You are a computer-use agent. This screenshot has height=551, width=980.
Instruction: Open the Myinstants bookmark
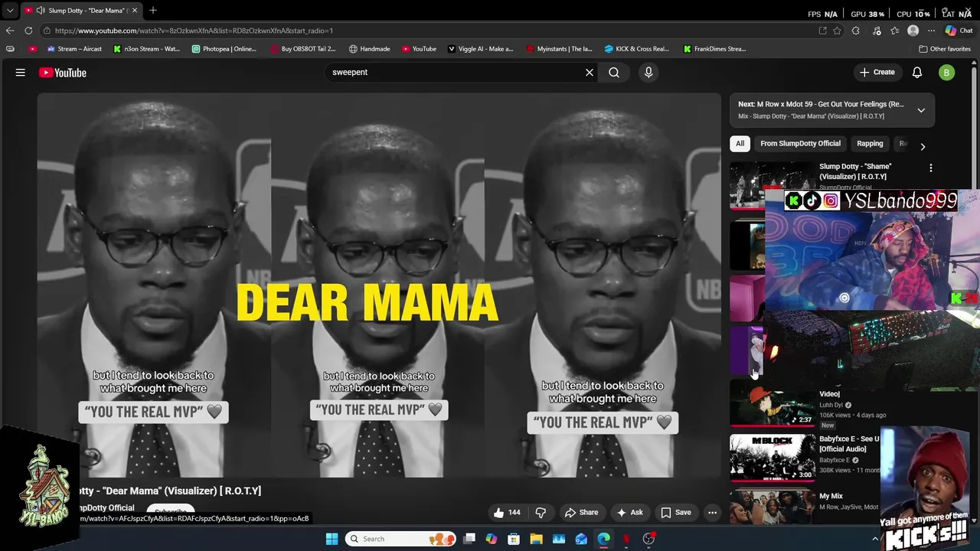pos(559,49)
